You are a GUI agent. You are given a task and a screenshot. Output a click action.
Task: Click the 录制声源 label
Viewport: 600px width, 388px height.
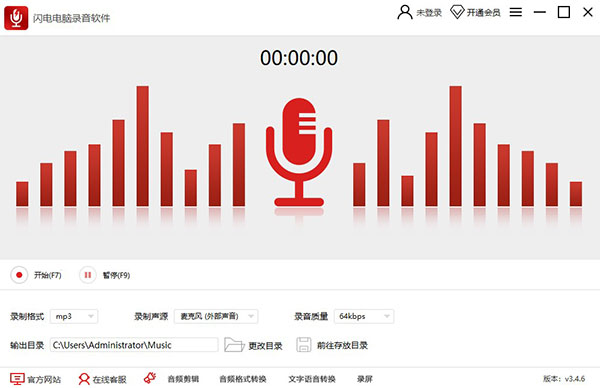[x=151, y=316]
